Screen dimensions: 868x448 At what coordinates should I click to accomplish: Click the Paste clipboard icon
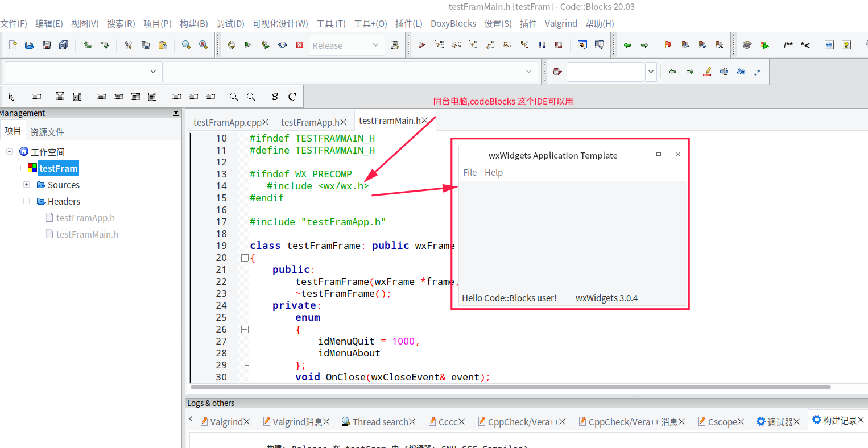163,45
